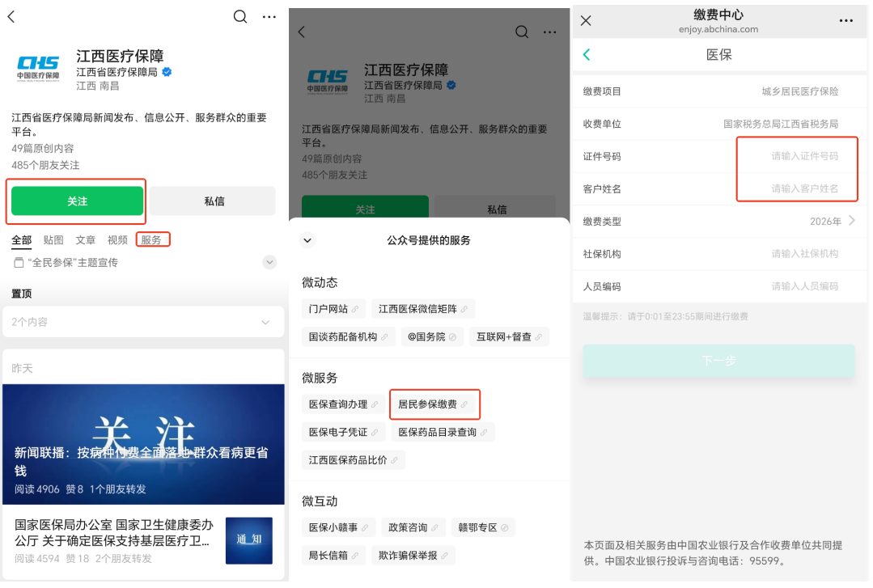Viewport: 873px width, 588px height.
Task: Open 国家医保局办公室 article title
Action: [113, 532]
